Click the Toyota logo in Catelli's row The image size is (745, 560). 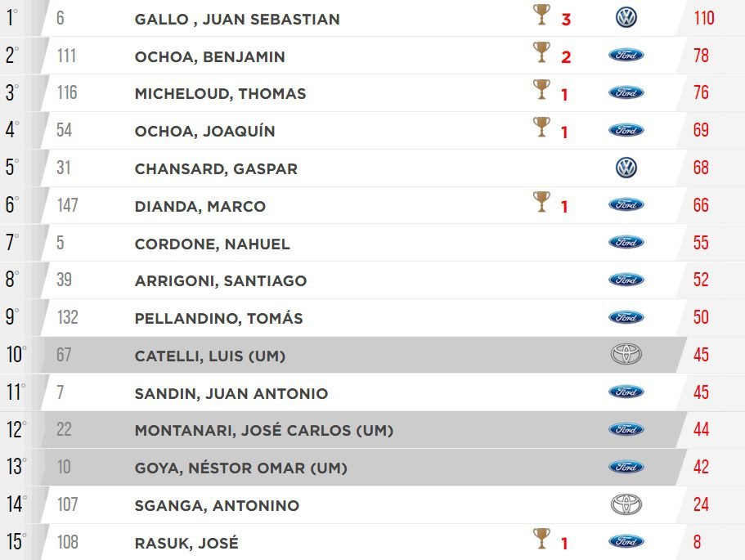tap(626, 355)
